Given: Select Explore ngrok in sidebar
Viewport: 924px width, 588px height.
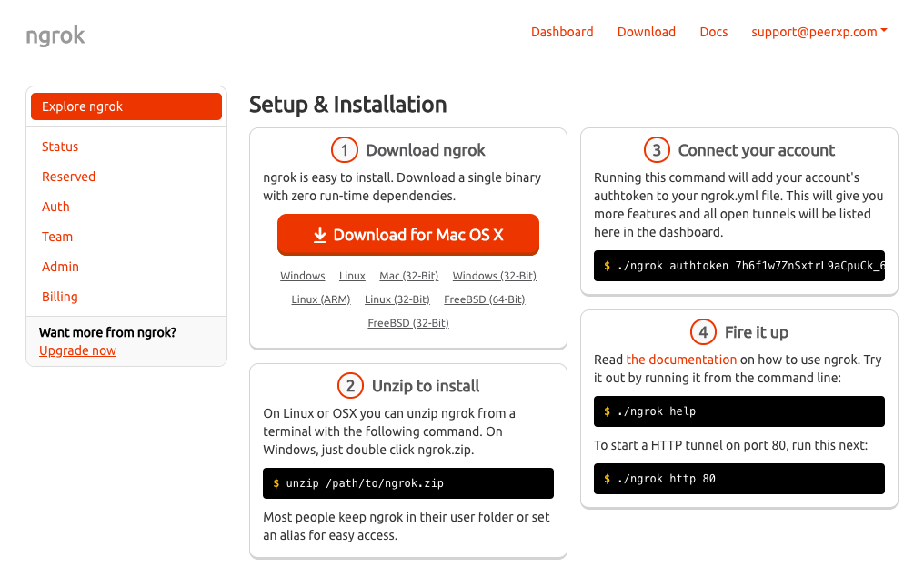Looking at the screenshot, I should [126, 106].
